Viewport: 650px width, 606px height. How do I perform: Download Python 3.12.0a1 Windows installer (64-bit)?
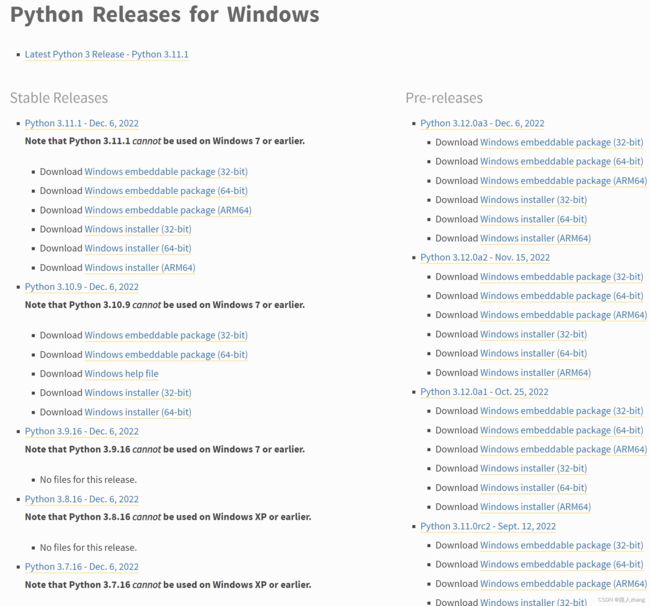(x=533, y=488)
